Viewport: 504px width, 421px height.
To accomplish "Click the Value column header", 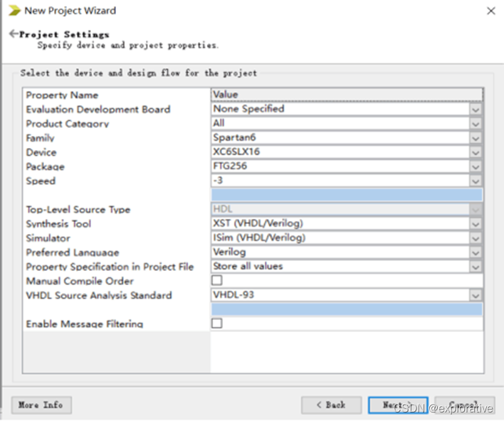I will click(x=347, y=95).
